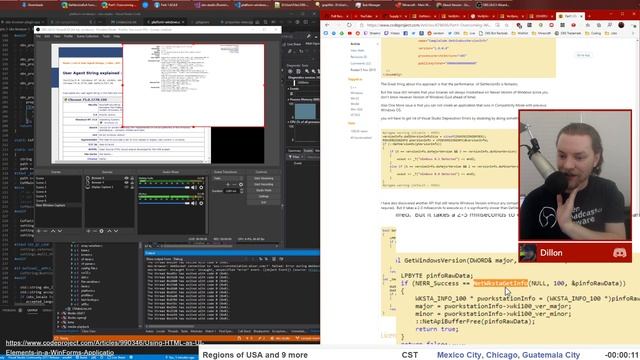The width and height of the screenshot is (640, 360).
Task: Open a new browser tab
Action: (589, 16)
